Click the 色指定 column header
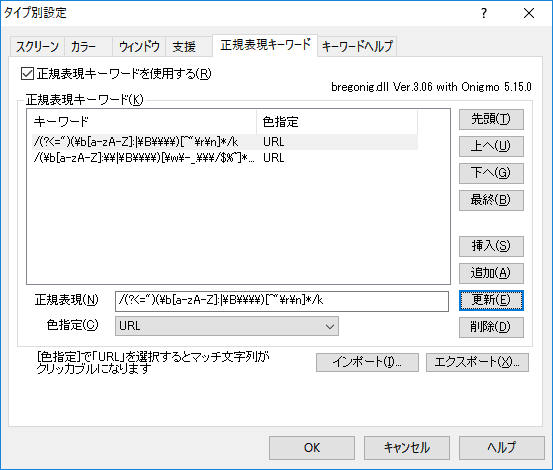 point(337,122)
